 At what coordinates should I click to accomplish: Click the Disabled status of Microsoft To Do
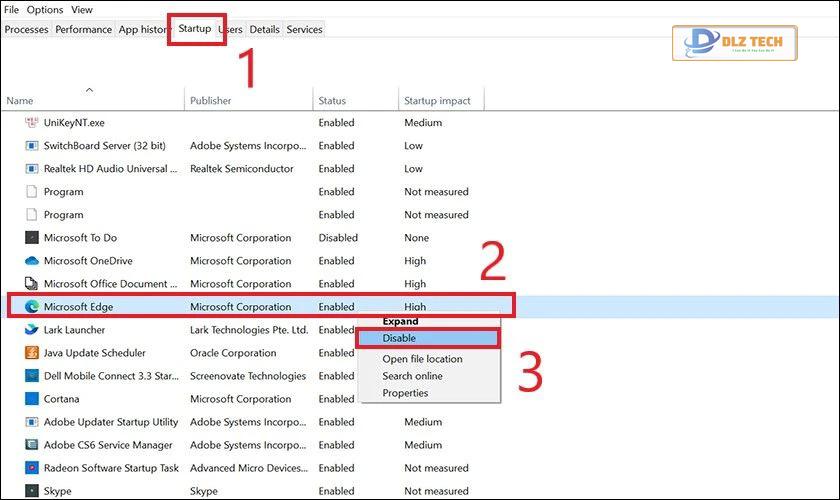click(338, 238)
